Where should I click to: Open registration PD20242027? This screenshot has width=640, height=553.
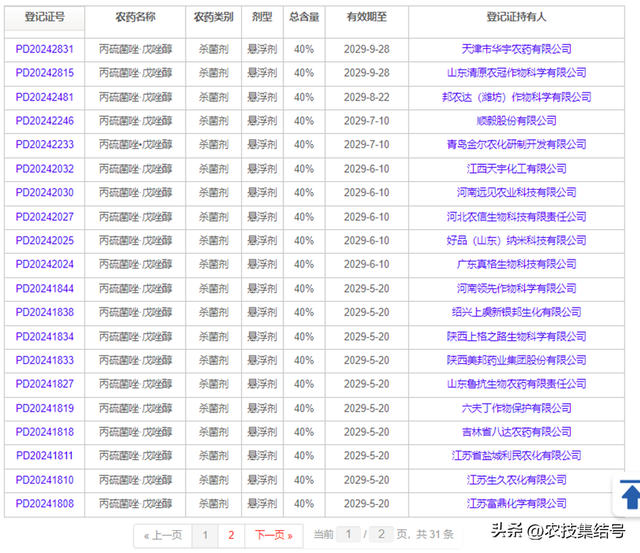44,217
